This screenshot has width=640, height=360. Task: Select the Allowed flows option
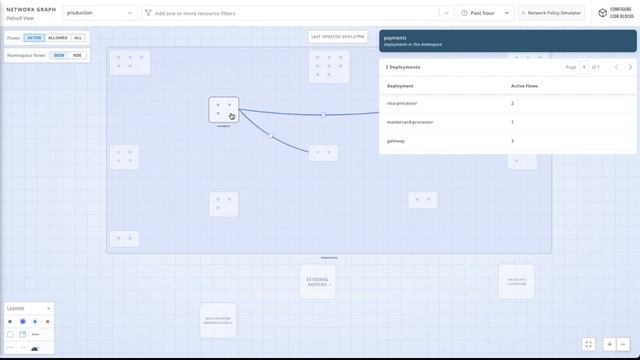point(58,38)
